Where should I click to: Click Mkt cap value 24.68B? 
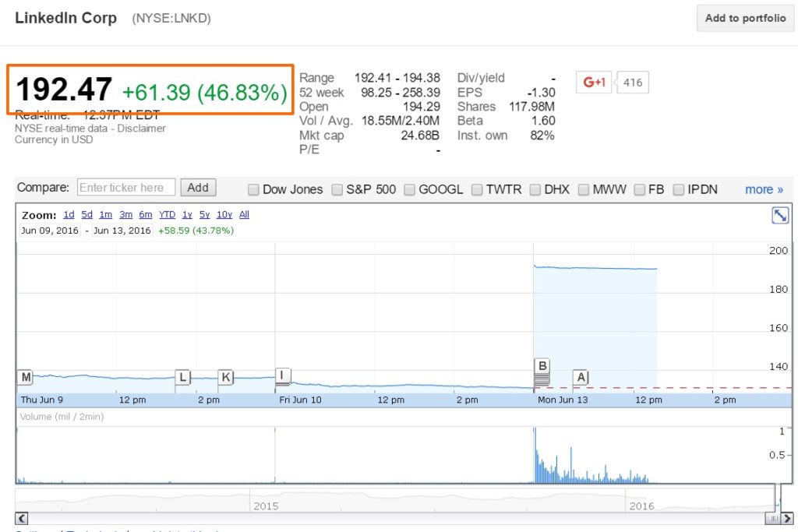coord(420,136)
